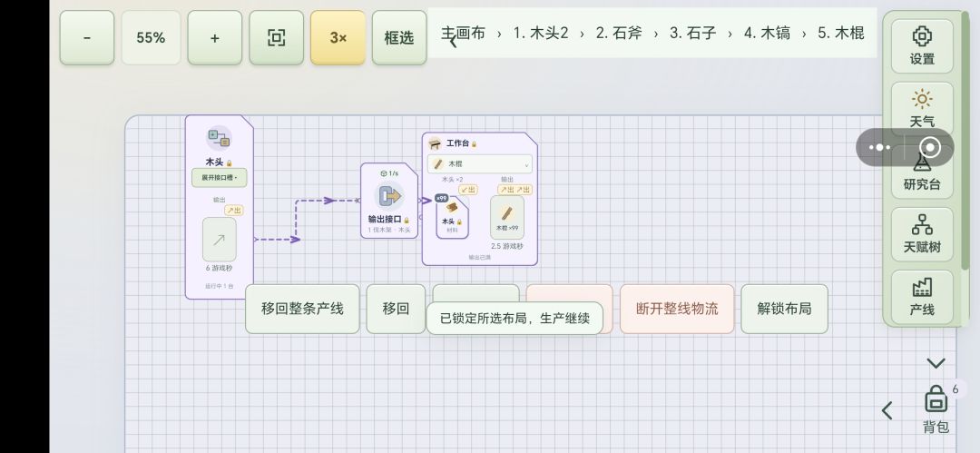Open the 木棍 recipe dropdown
Viewport: 980px width, 453px height.
[x=480, y=164]
